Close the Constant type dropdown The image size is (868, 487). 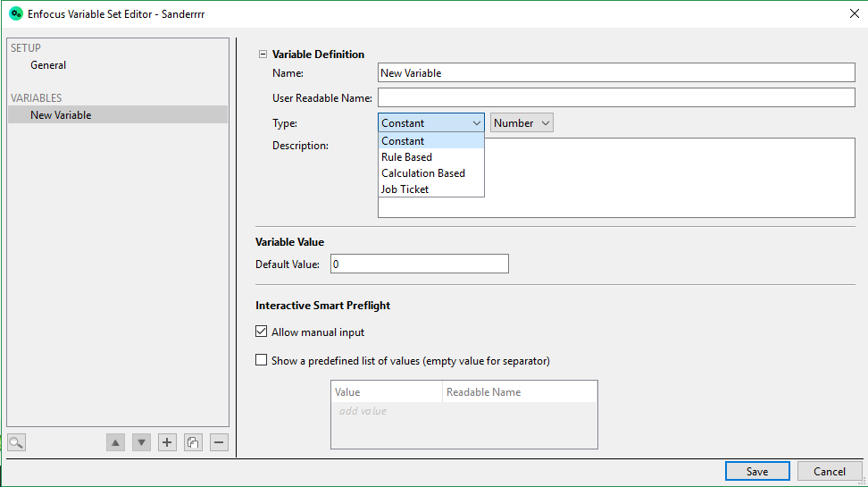431,123
